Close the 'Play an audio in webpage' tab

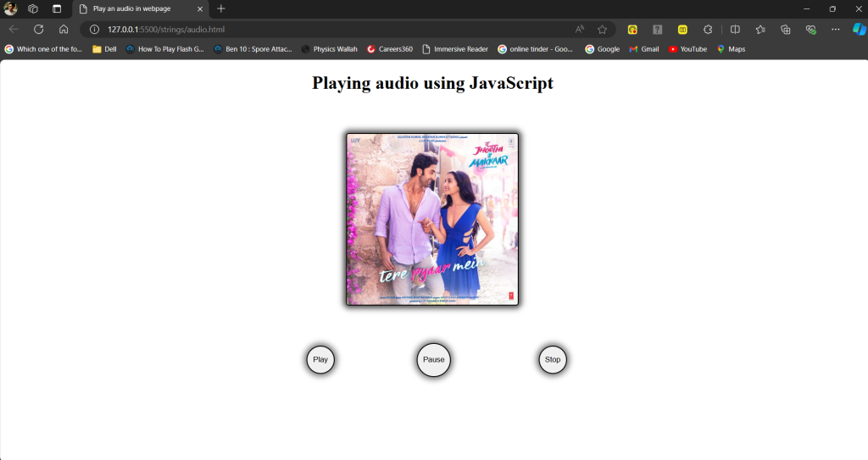pyautogui.click(x=200, y=8)
